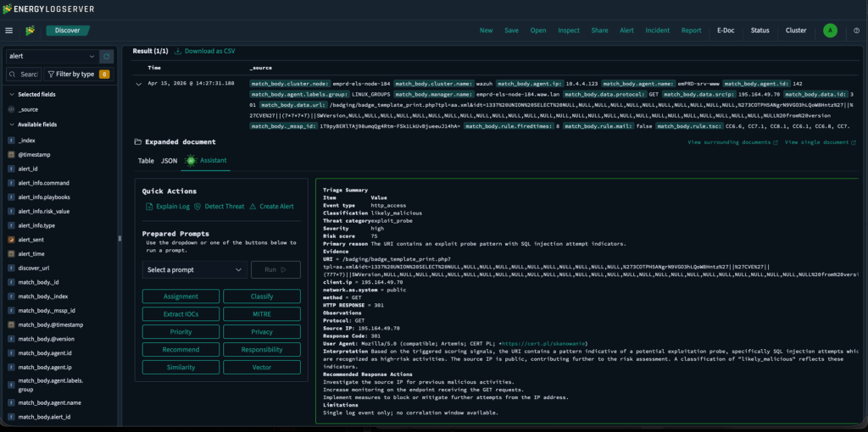Collapse the Available fields section

tap(10, 125)
